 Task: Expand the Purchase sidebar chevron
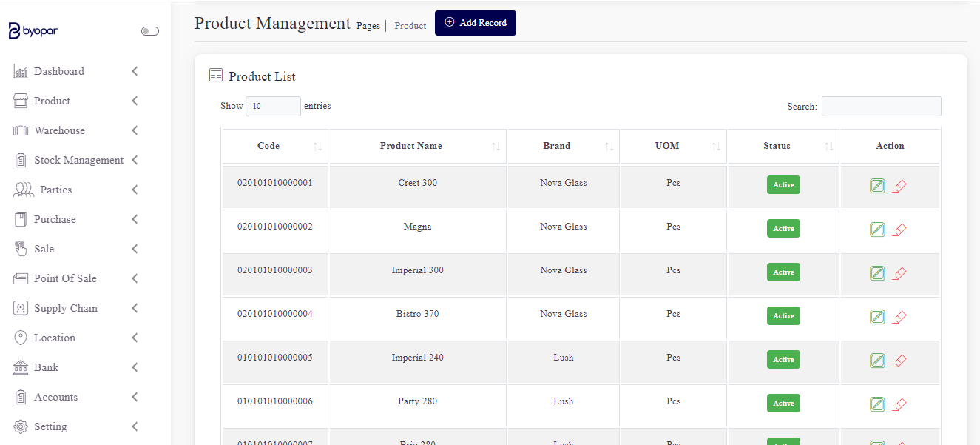click(135, 219)
